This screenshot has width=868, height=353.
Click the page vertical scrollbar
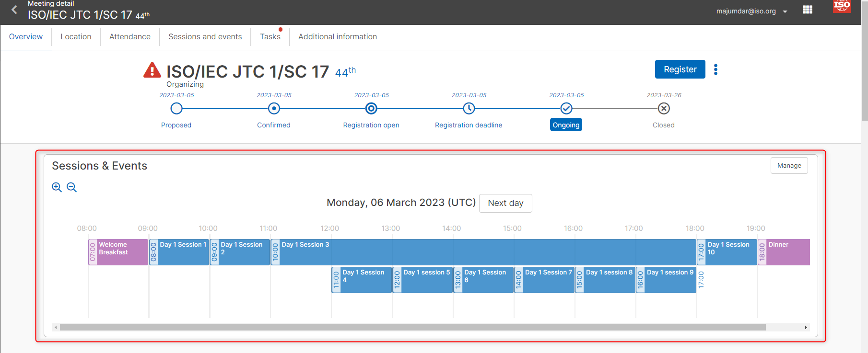click(865, 60)
